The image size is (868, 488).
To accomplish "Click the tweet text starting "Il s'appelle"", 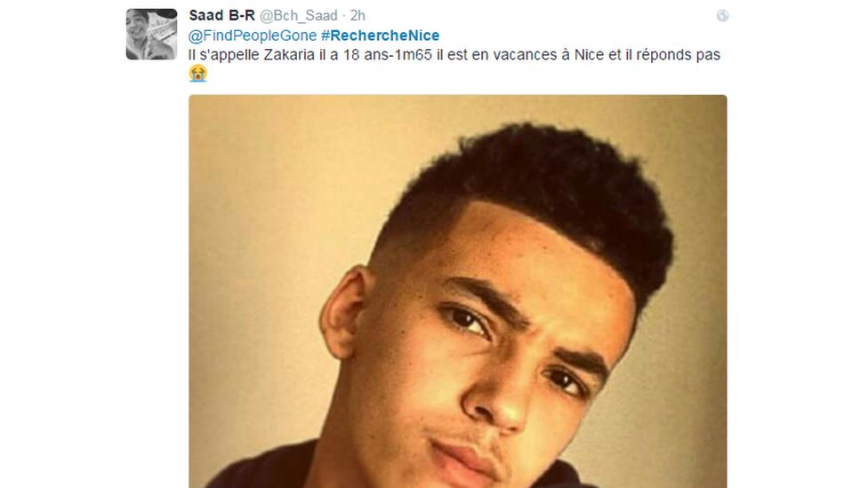I will click(454, 55).
